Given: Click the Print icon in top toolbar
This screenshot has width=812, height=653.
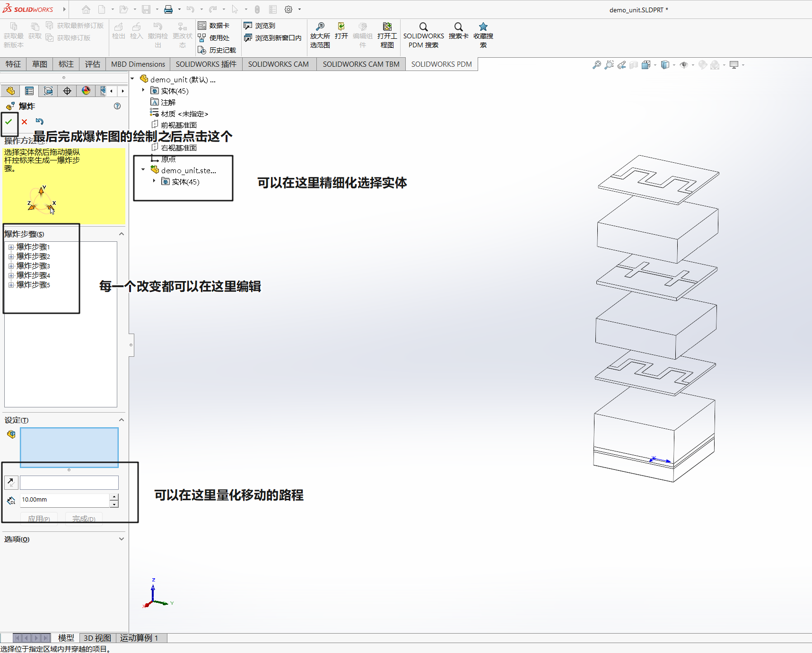Looking at the screenshot, I should click(x=168, y=9).
